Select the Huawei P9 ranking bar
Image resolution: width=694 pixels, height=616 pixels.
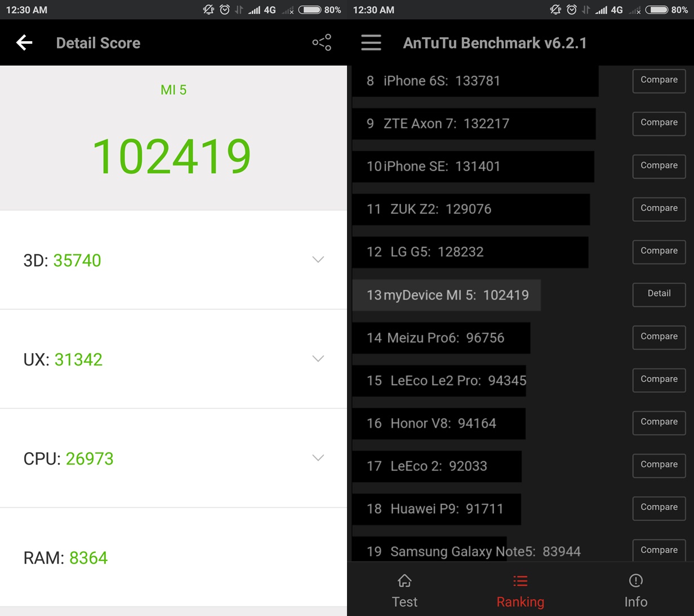point(437,509)
